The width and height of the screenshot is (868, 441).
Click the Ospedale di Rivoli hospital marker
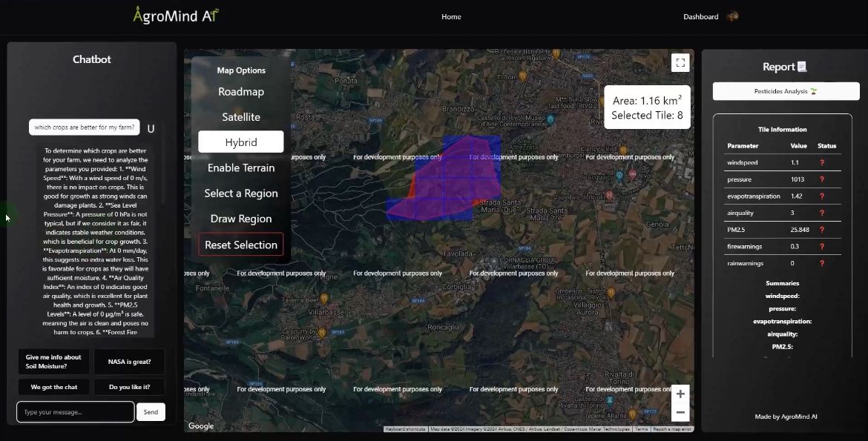point(609,196)
